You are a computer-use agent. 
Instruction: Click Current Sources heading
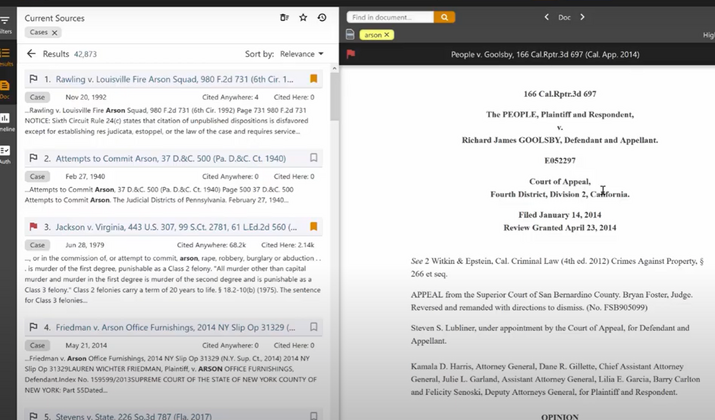(x=54, y=18)
